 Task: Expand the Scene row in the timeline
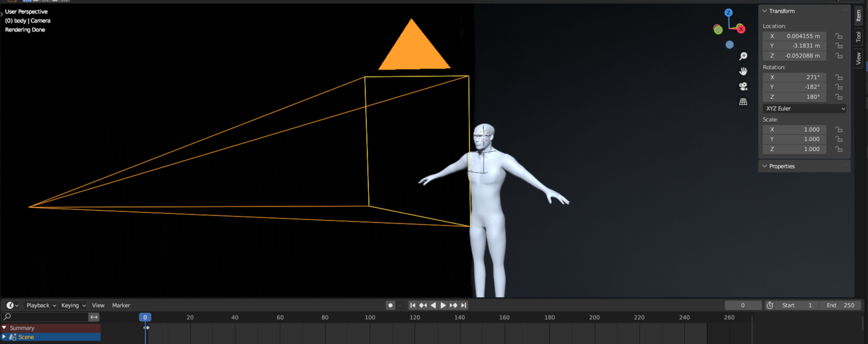tap(5, 337)
